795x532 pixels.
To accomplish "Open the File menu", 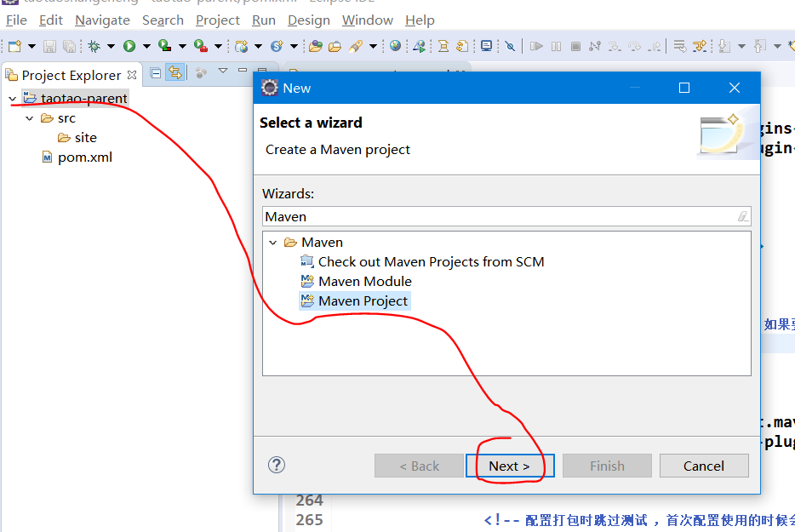I will point(16,20).
